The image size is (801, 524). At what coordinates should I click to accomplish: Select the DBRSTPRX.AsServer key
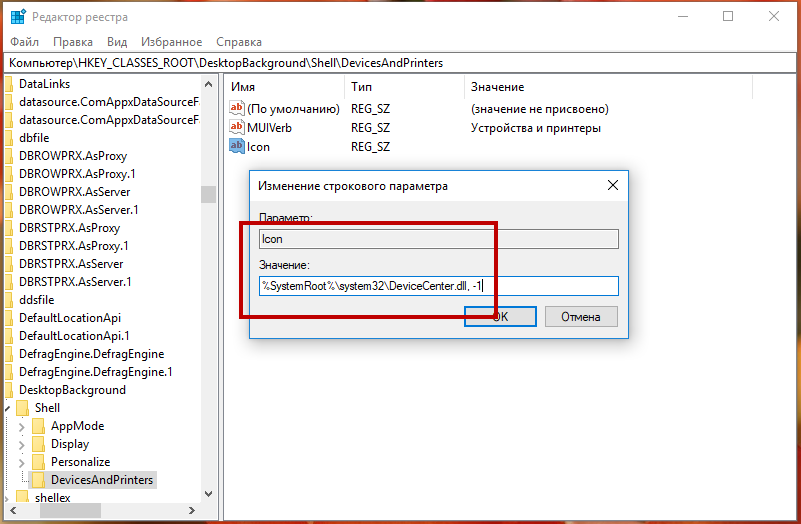pyautogui.click(x=71, y=264)
